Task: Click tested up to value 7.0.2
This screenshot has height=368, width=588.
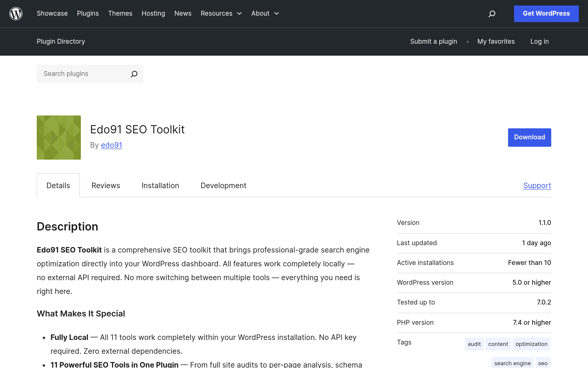Action: point(544,302)
